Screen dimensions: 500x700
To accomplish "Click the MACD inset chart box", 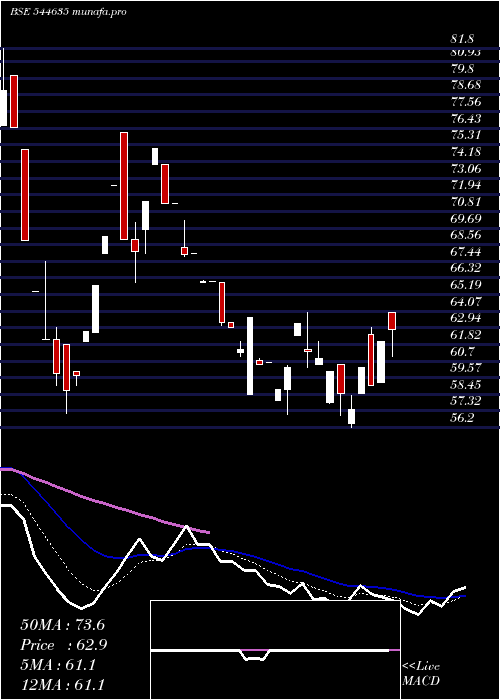I will pyautogui.click(x=275, y=650).
